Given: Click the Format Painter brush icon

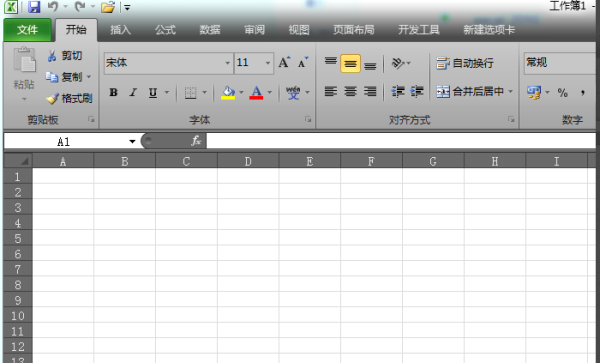Looking at the screenshot, I should pyautogui.click(x=52, y=99).
